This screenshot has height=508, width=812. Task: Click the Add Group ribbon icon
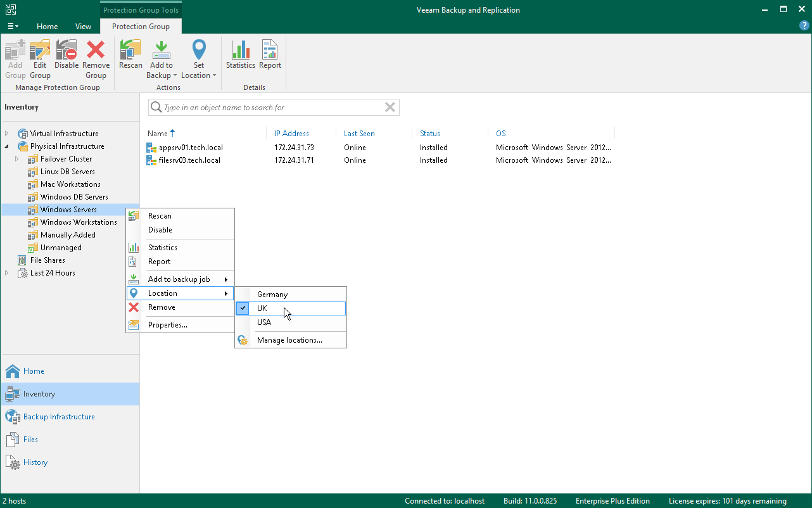(15, 50)
